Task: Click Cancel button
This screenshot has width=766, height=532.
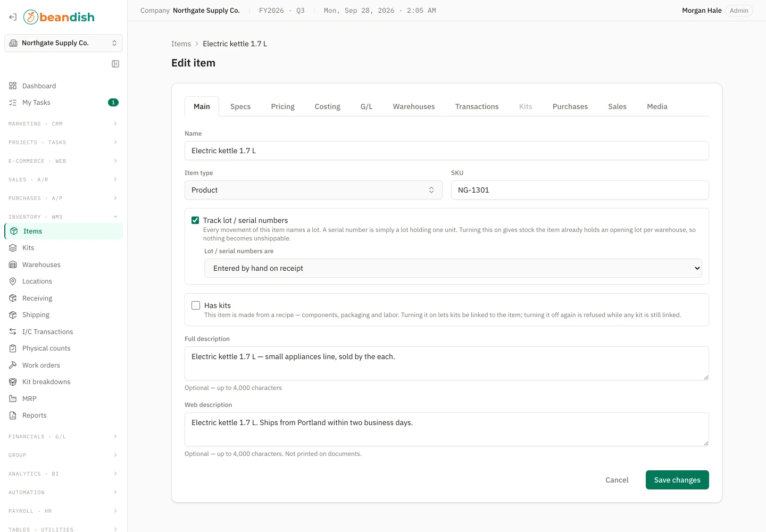Action: pos(617,480)
